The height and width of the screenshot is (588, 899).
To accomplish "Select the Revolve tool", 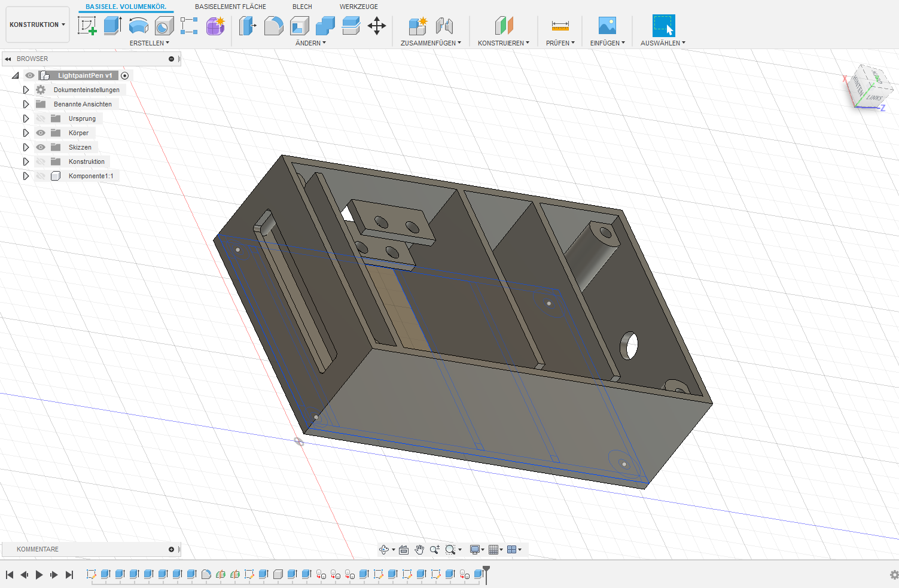I will pos(138,26).
